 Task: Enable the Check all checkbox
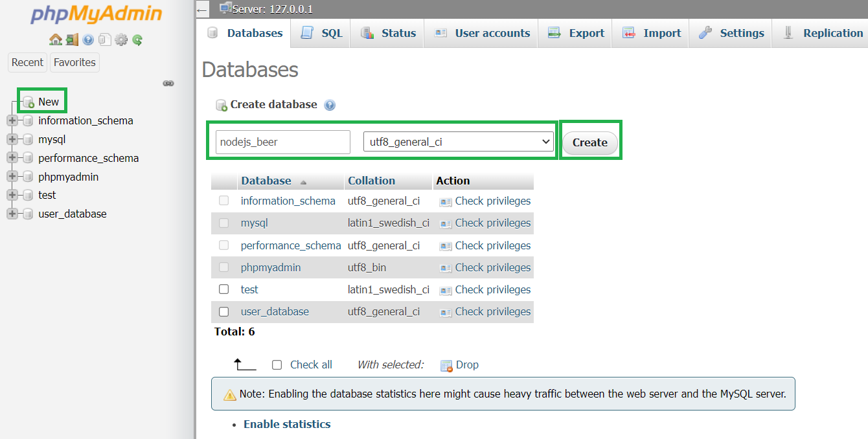(x=277, y=365)
